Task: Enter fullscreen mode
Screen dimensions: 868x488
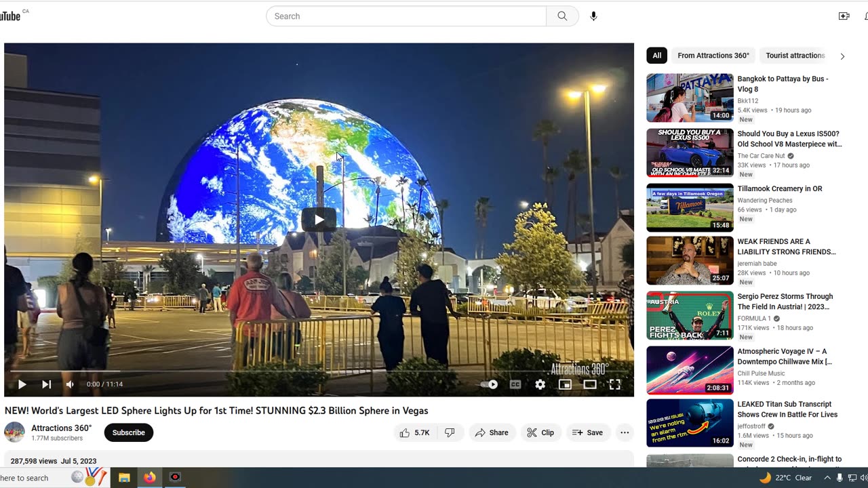Action: [615, 384]
